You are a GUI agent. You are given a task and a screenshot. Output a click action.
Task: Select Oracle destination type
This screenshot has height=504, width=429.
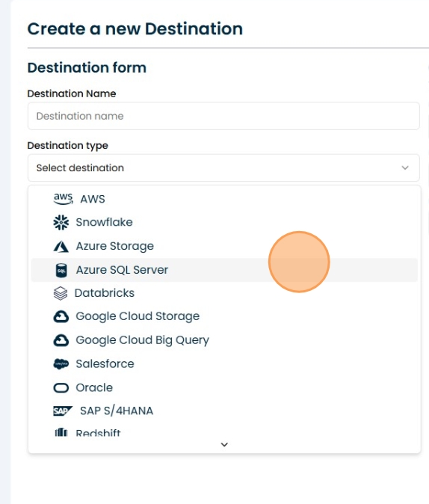(x=224, y=387)
